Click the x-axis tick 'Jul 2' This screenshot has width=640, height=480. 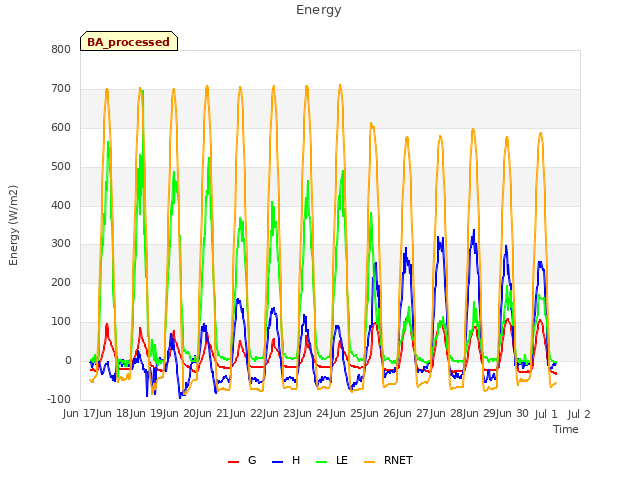tap(579, 415)
